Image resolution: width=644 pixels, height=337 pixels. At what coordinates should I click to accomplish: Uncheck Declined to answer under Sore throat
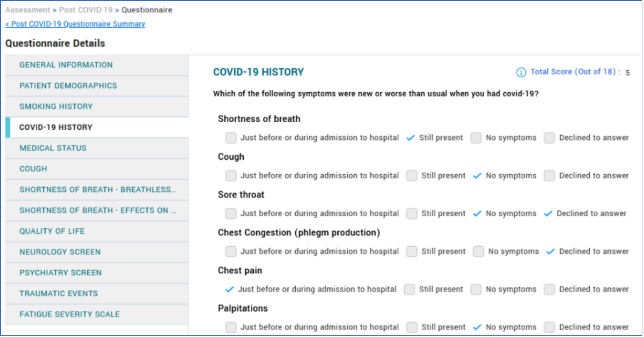(548, 214)
